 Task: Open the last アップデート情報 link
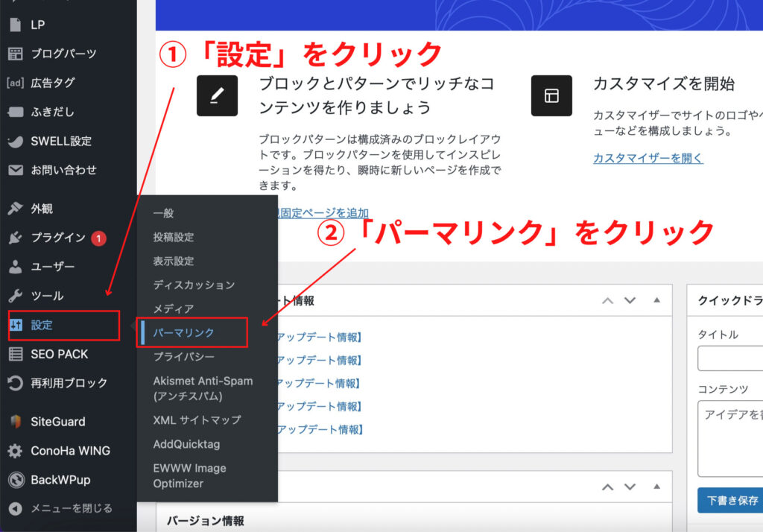pyautogui.click(x=320, y=429)
